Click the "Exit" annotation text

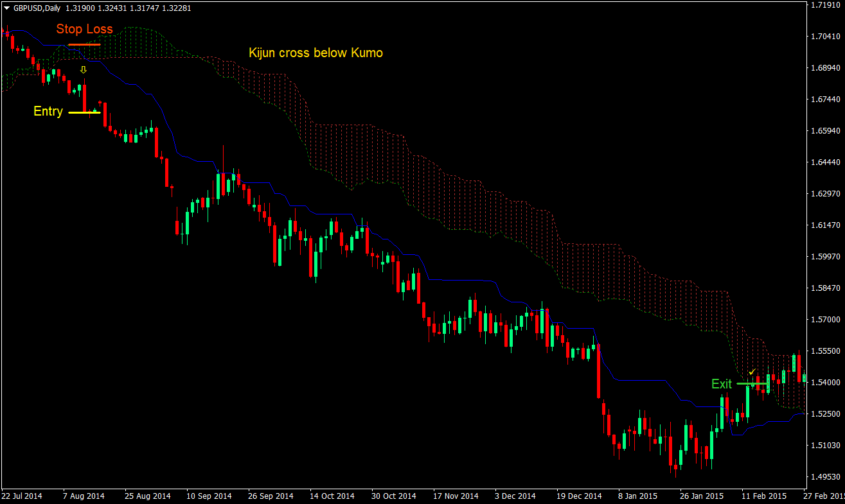pos(722,384)
